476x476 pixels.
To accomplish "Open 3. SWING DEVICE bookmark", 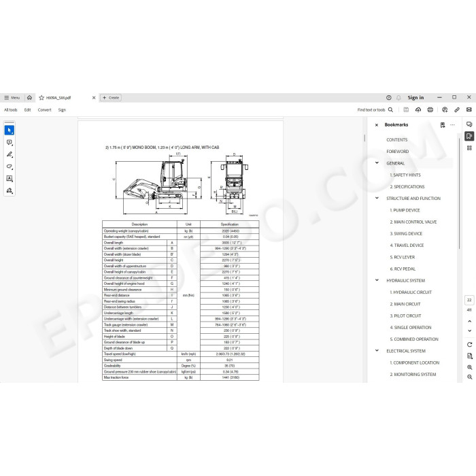I will (x=406, y=234).
